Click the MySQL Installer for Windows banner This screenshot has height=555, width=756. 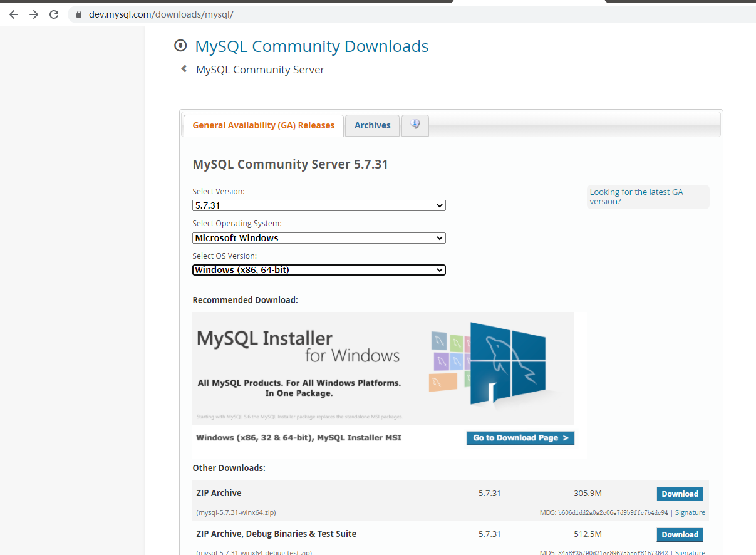(383, 368)
